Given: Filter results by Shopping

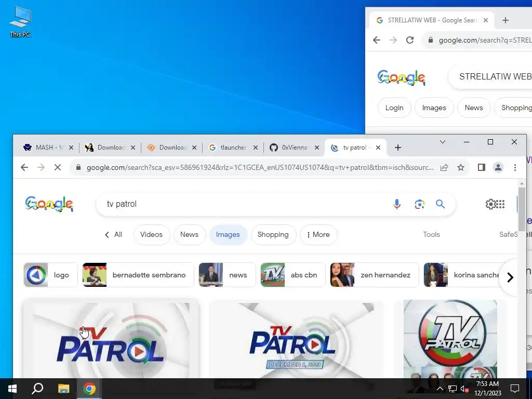Looking at the screenshot, I should (273, 234).
